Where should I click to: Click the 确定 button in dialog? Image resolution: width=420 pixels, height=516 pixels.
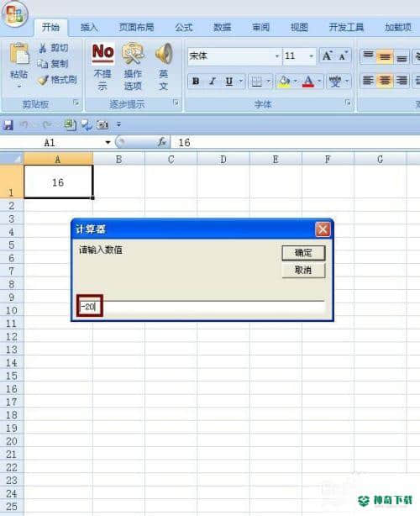pyautogui.click(x=303, y=253)
